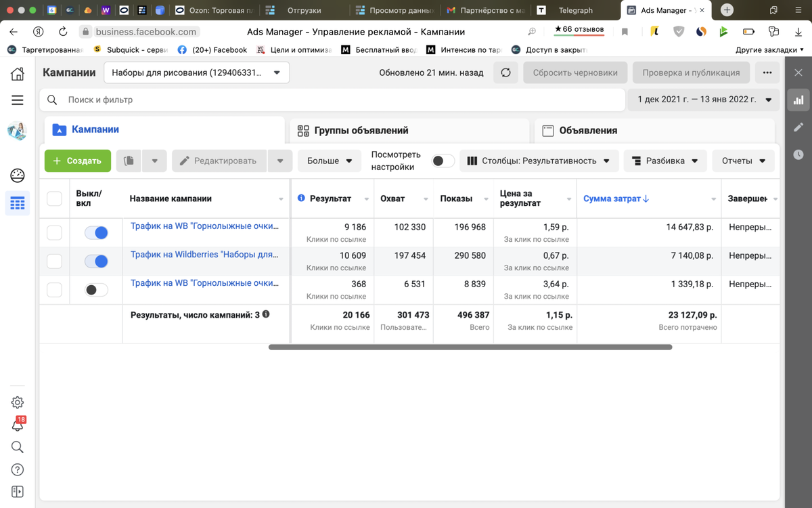The image size is (812, 508).
Task: Open the 'Больше' dropdown
Action: (x=330, y=161)
